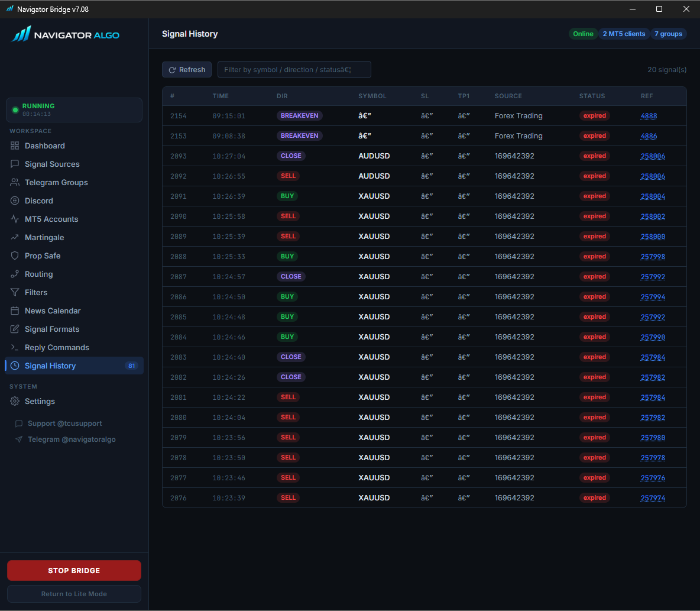Open Telegram @navigatoralgo link
The width and height of the screenshot is (700, 611).
click(x=72, y=439)
